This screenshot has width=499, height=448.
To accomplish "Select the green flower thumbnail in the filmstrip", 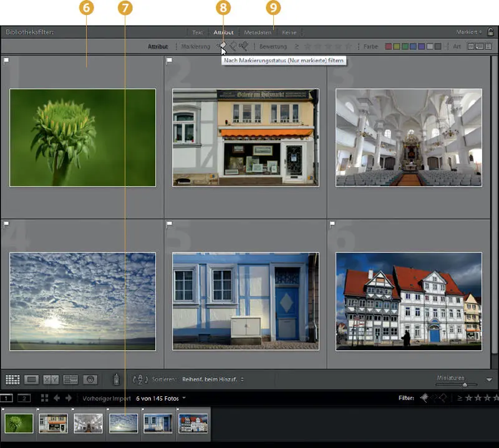I will (19, 424).
